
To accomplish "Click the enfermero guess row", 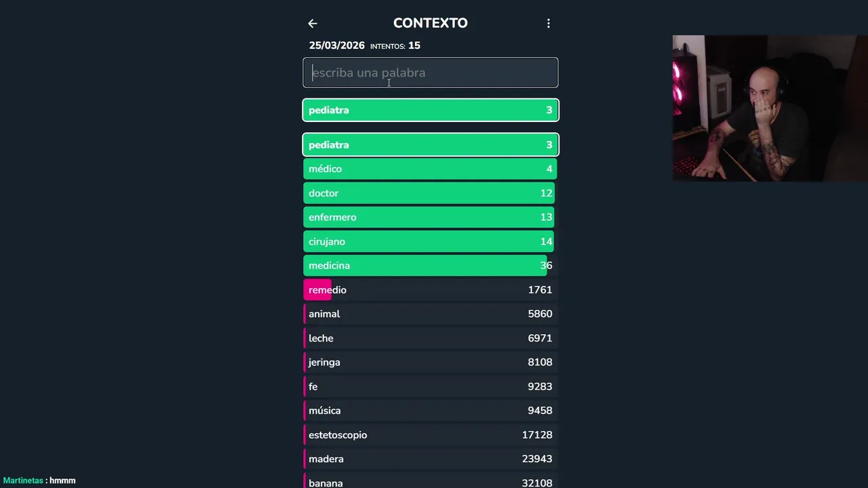I will pyautogui.click(x=431, y=218).
